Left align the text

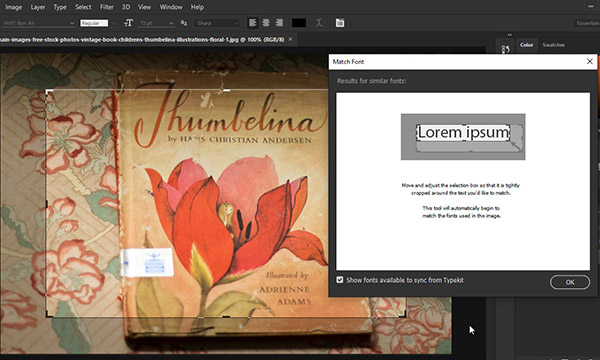click(253, 23)
